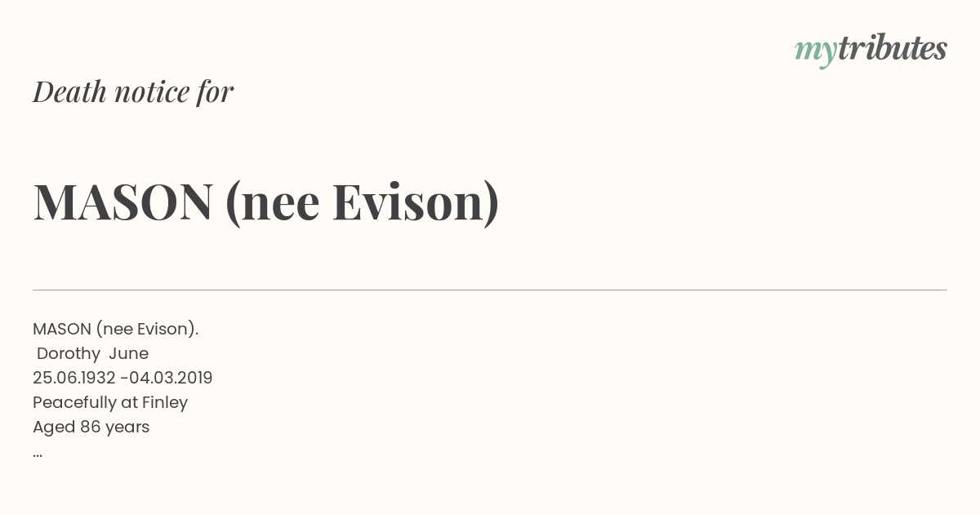Click the 'Death notice for' heading
The height and width of the screenshot is (514, 980).
133,91
